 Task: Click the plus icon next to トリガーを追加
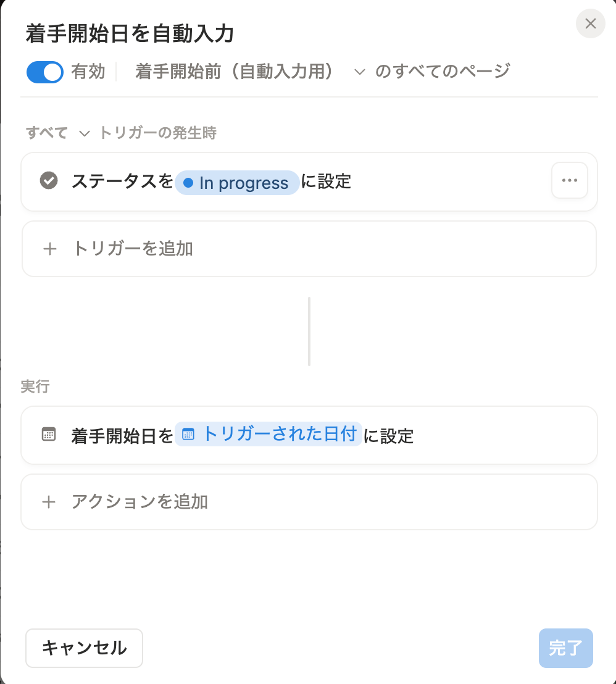pyautogui.click(x=49, y=249)
